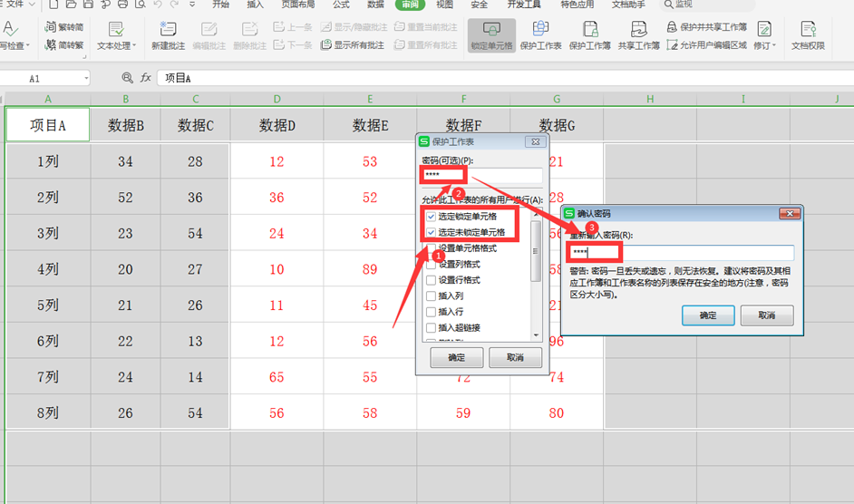Click 保护并共享工作簿 icon

pyautogui.click(x=672, y=26)
